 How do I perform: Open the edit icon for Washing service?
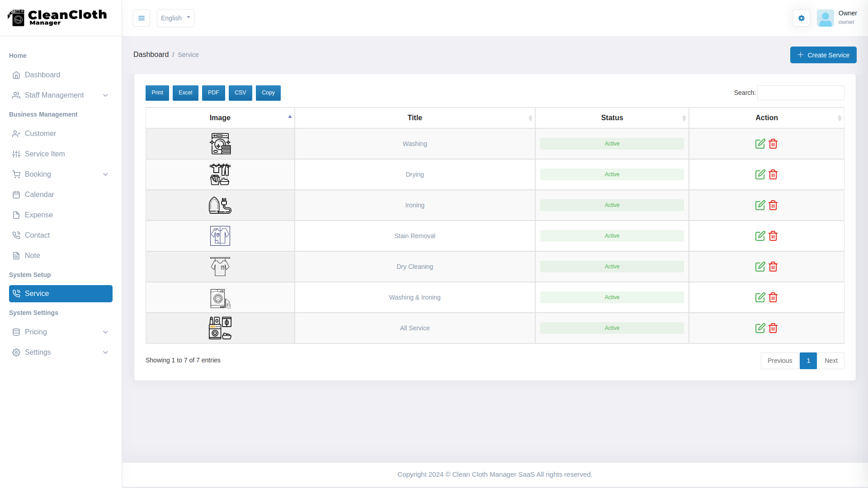(760, 144)
